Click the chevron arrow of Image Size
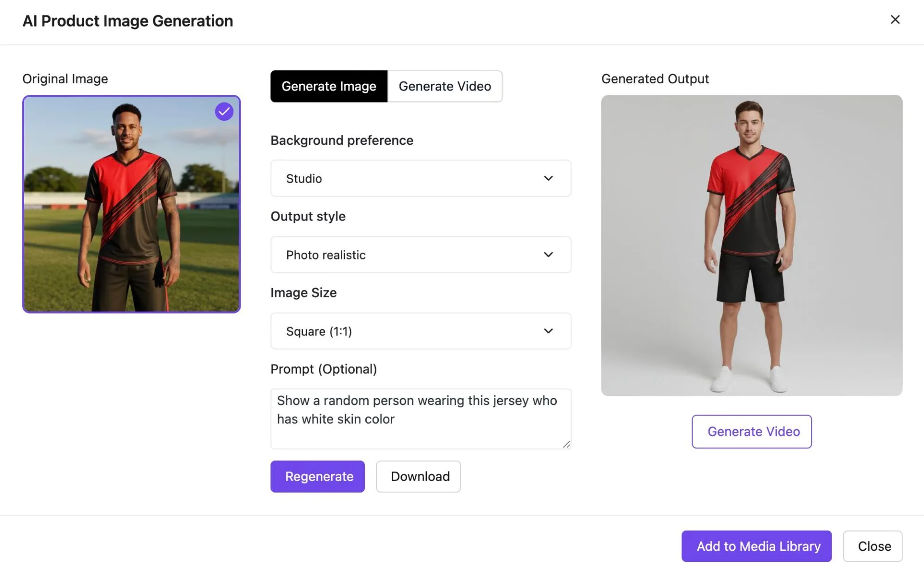The height and width of the screenshot is (574, 924). pos(548,331)
